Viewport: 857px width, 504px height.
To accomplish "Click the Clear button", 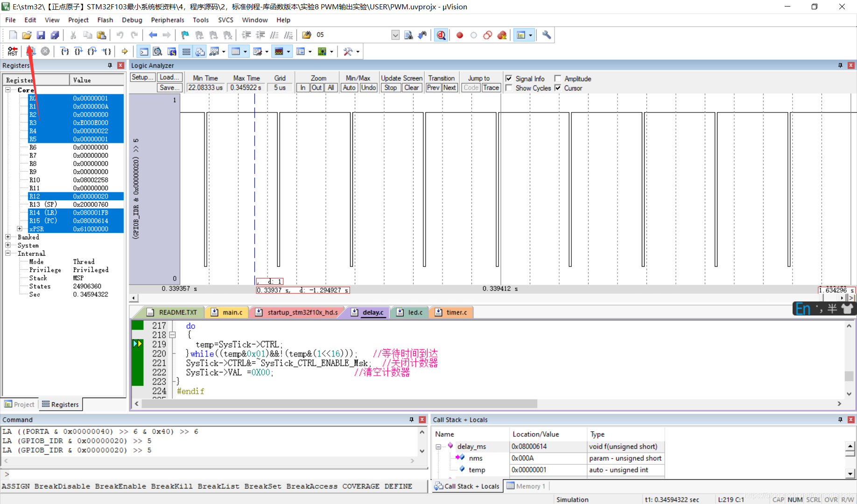I will click(x=411, y=87).
